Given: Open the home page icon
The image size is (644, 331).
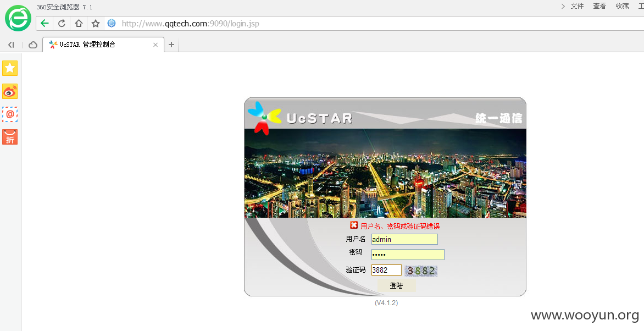Looking at the screenshot, I should point(79,24).
